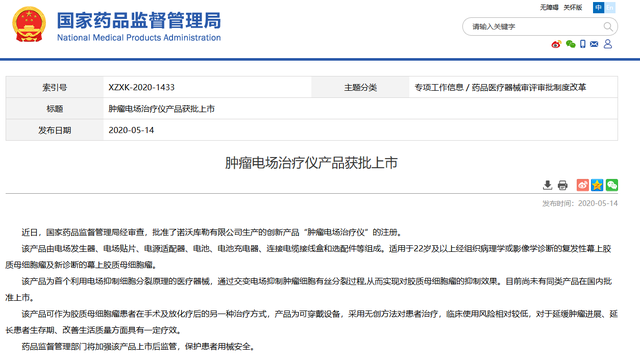
Task: Open the mobile phone version icon
Action: click(x=583, y=44)
